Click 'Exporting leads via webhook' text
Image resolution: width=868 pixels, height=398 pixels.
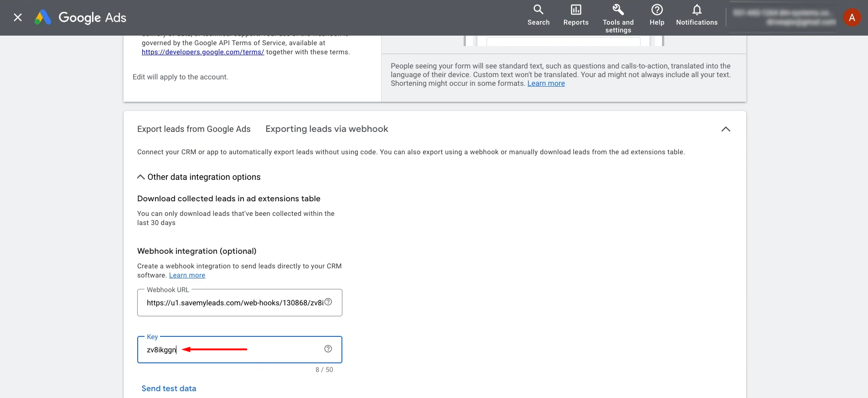point(327,129)
